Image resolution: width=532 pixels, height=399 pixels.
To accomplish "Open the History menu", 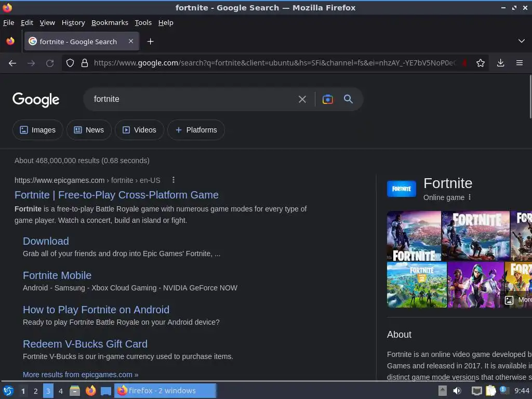I will [73, 22].
